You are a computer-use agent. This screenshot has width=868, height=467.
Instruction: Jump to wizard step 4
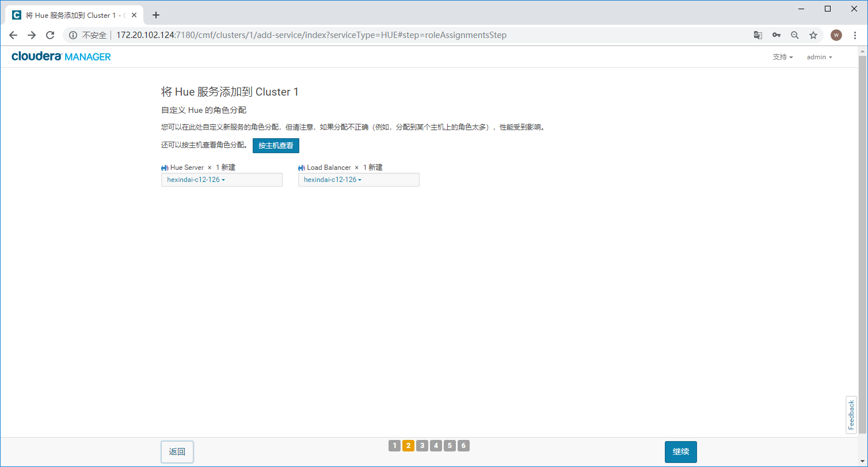436,446
